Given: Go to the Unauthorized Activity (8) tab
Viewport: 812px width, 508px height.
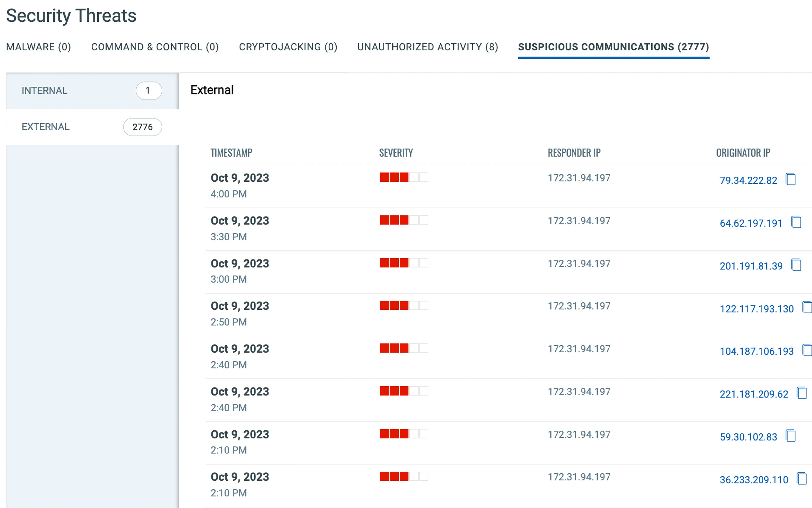Looking at the screenshot, I should (x=427, y=47).
